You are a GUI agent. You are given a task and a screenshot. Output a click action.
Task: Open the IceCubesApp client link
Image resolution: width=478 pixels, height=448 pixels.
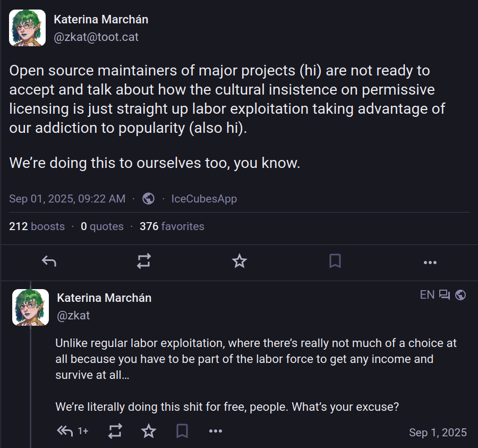tap(204, 198)
